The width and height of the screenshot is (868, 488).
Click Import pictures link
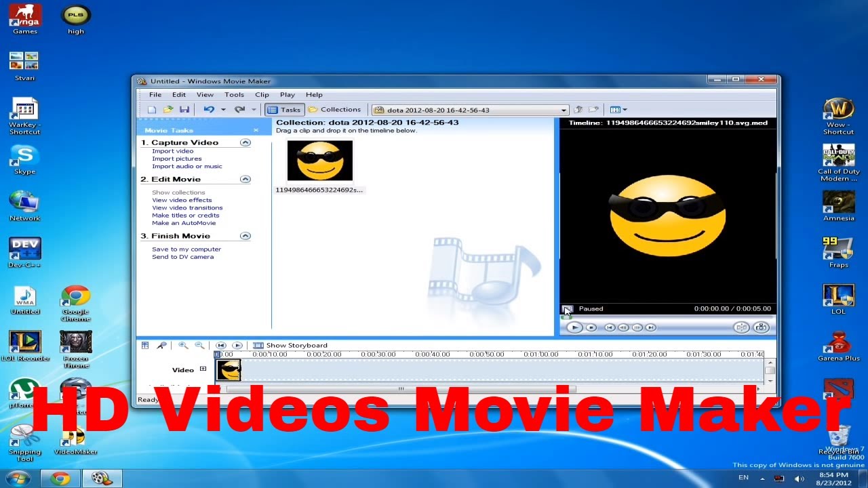click(177, 159)
